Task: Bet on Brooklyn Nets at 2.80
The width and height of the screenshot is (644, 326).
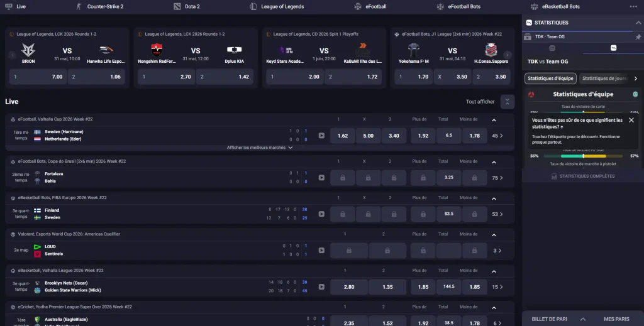Action: tap(348, 287)
